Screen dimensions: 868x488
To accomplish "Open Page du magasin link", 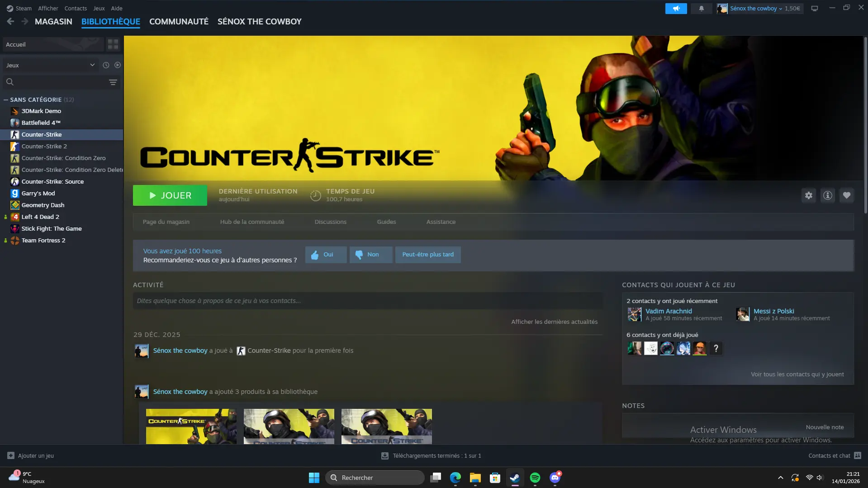I will [x=166, y=222].
